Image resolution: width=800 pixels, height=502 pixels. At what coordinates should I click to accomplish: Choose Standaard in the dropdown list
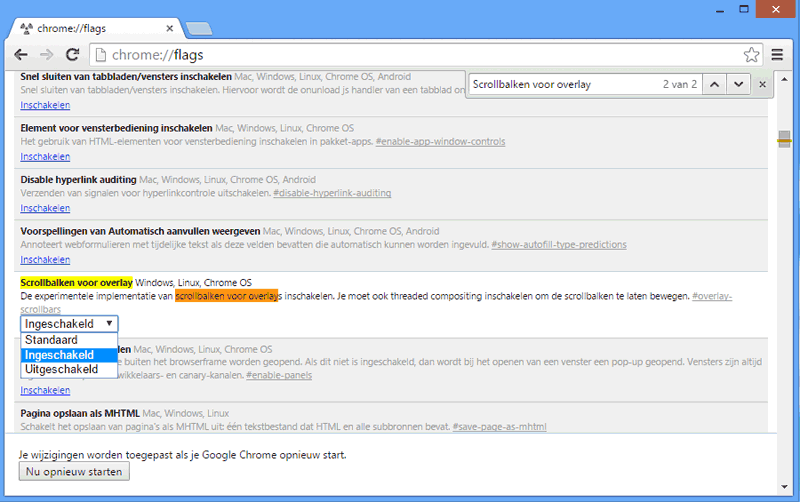click(69, 340)
